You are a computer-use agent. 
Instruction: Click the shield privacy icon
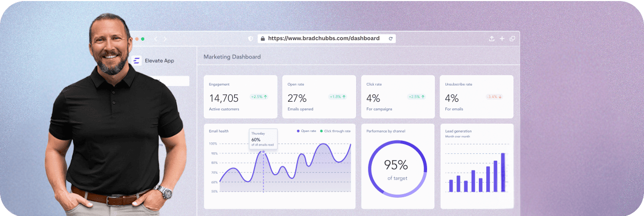pos(250,39)
